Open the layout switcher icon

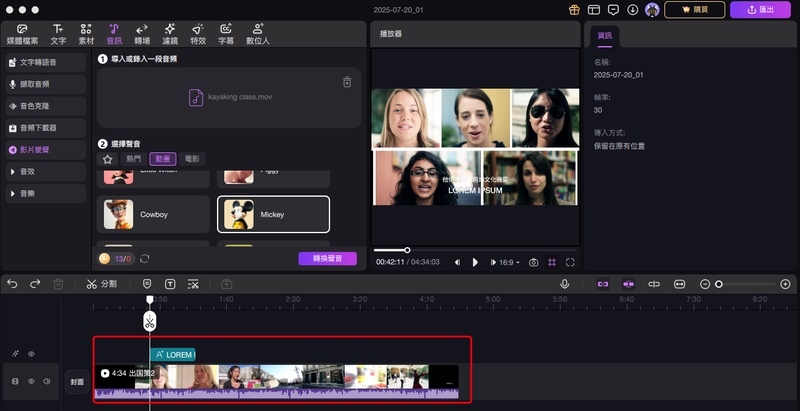click(594, 10)
